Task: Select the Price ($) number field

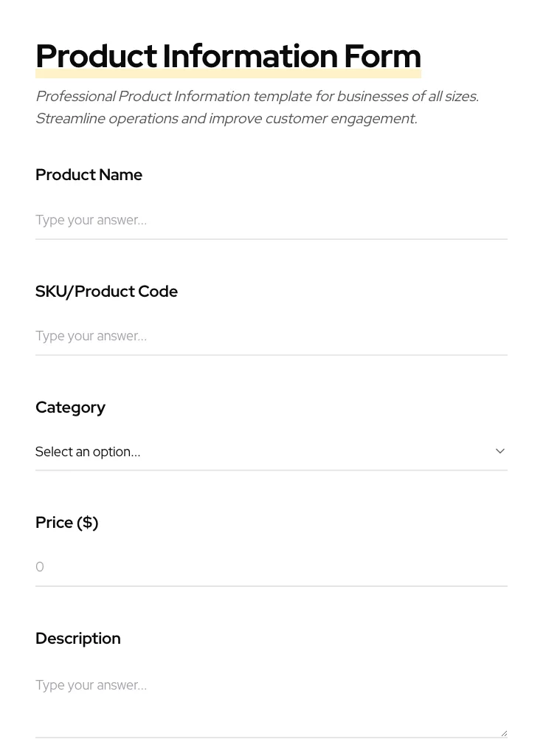Action: click(x=271, y=567)
